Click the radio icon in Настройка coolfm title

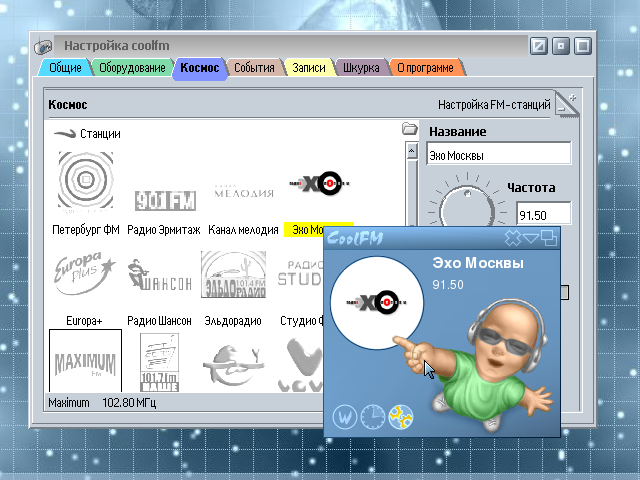click(x=43, y=47)
